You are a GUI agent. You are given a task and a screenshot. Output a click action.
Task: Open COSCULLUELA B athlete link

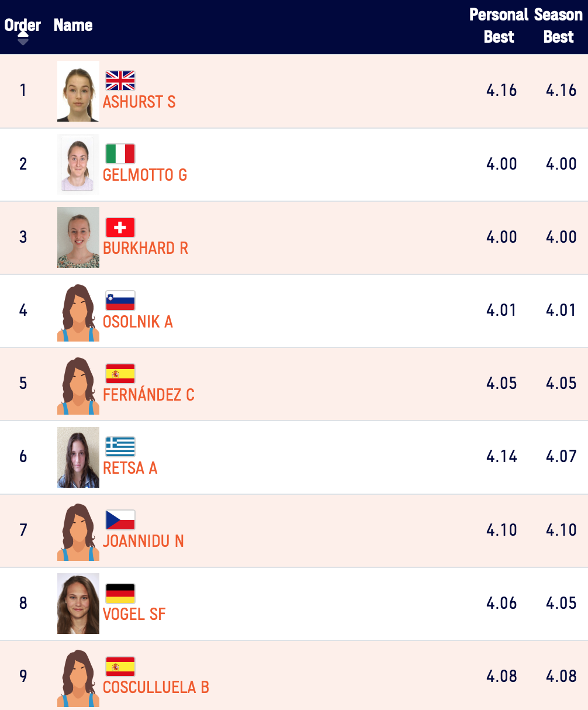tap(156, 687)
